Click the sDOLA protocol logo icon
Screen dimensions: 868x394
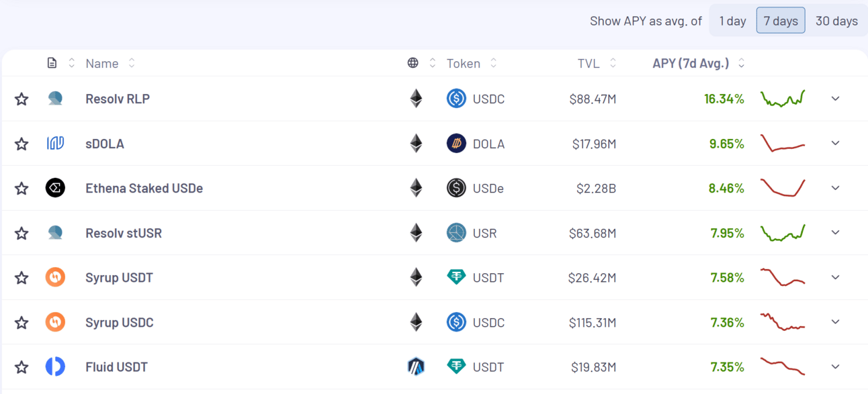(55, 143)
